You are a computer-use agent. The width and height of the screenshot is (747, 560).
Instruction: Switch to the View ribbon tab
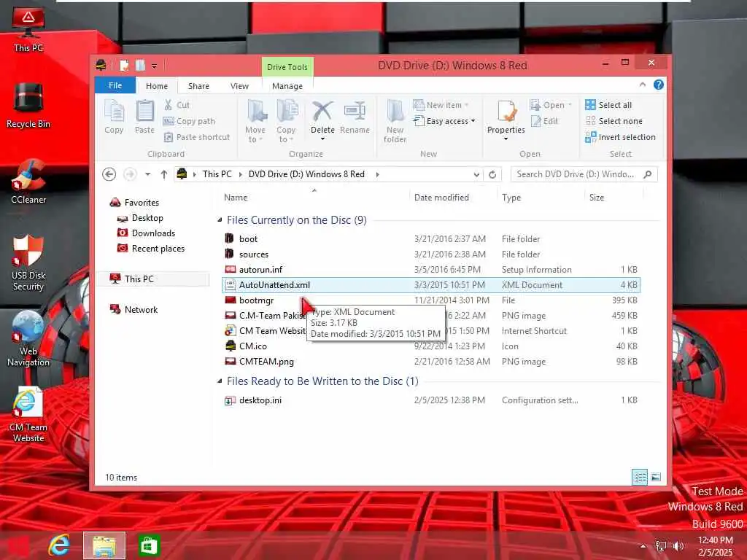pos(239,86)
